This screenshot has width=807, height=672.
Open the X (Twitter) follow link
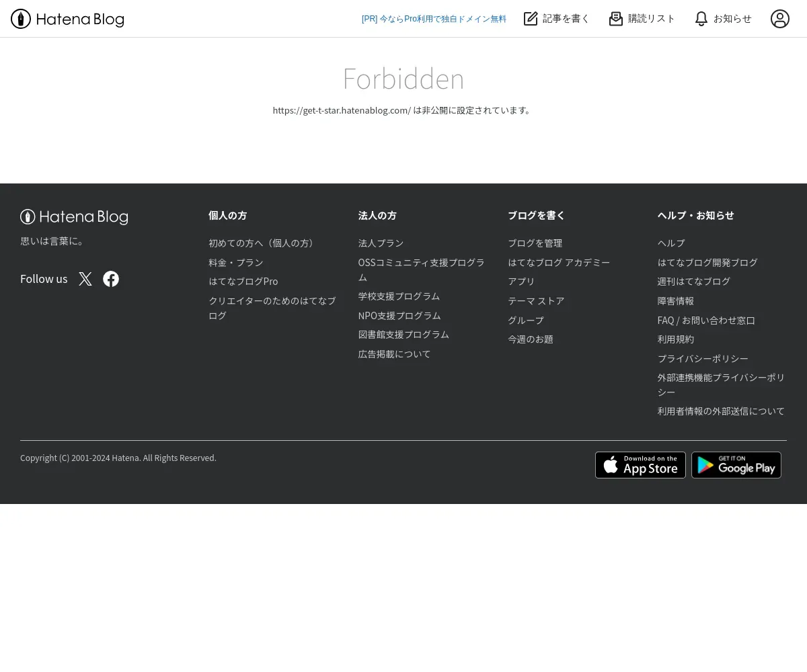click(x=85, y=279)
